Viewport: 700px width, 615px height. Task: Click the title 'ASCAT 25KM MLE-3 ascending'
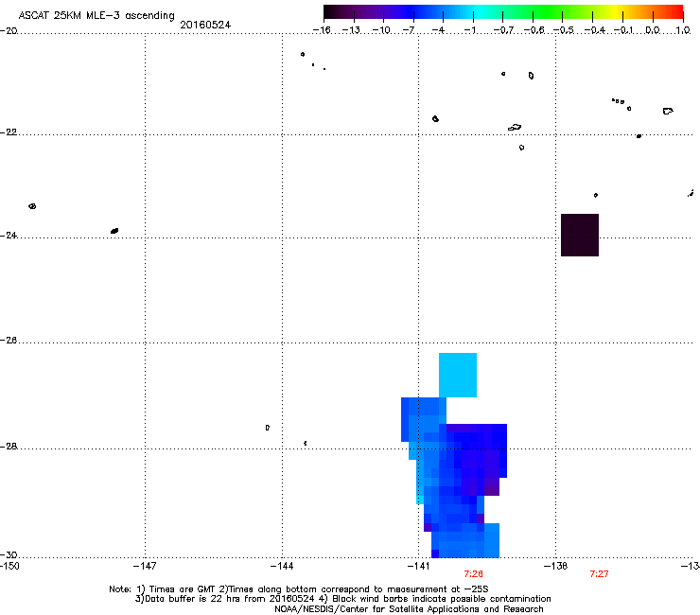click(x=96, y=16)
